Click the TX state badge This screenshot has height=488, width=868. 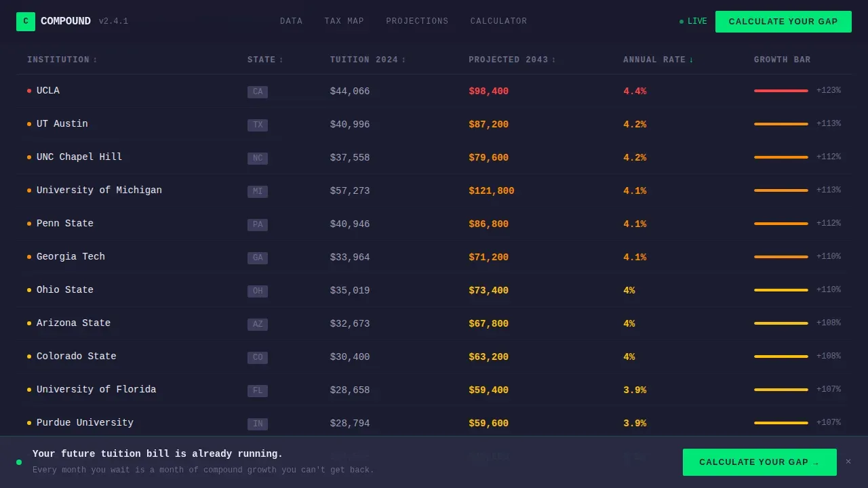(x=258, y=125)
